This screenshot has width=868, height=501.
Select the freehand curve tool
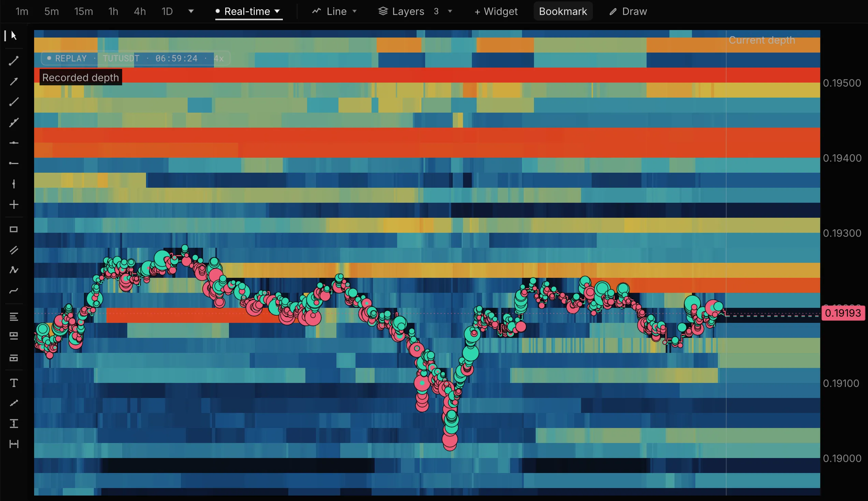coord(14,291)
